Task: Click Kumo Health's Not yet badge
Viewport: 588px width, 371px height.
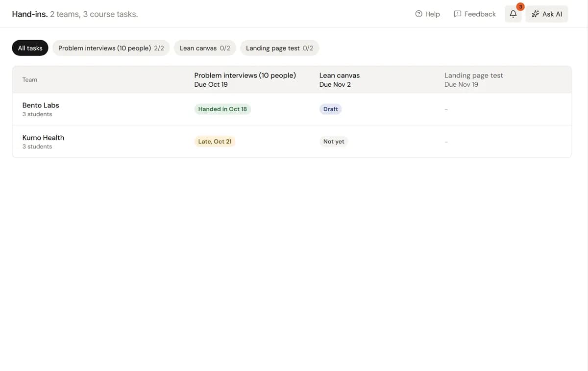Action: point(334,142)
